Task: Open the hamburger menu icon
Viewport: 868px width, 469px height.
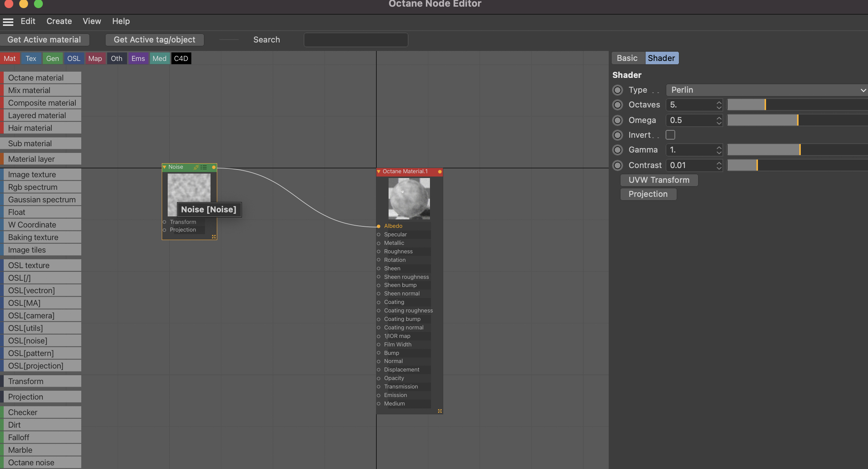Action: click(x=8, y=22)
